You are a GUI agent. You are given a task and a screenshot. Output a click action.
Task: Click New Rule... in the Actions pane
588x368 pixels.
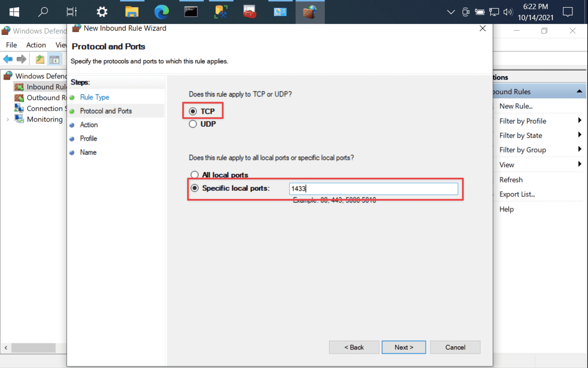(516, 106)
